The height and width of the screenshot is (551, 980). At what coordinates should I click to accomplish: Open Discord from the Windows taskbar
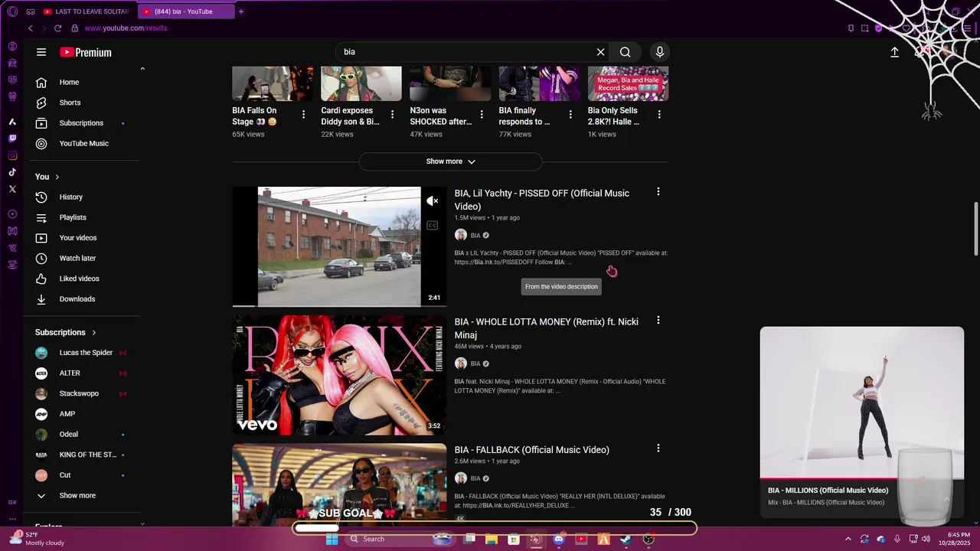[559, 539]
